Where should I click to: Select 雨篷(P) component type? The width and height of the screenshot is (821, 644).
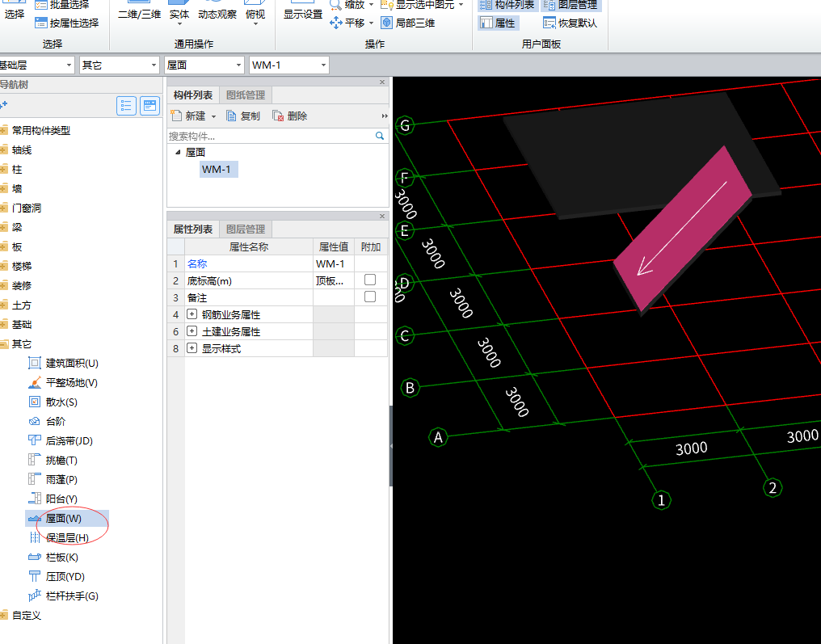(x=53, y=480)
